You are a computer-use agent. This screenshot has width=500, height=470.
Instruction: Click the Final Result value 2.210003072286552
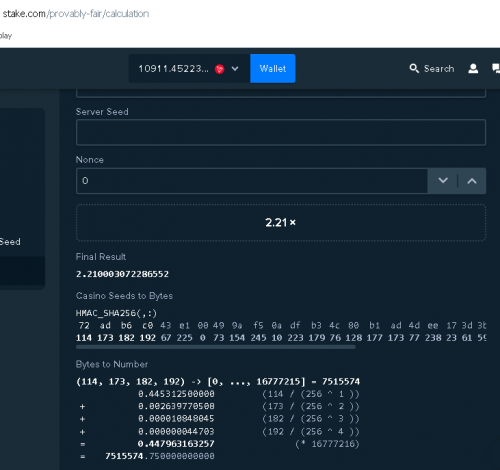[122, 274]
